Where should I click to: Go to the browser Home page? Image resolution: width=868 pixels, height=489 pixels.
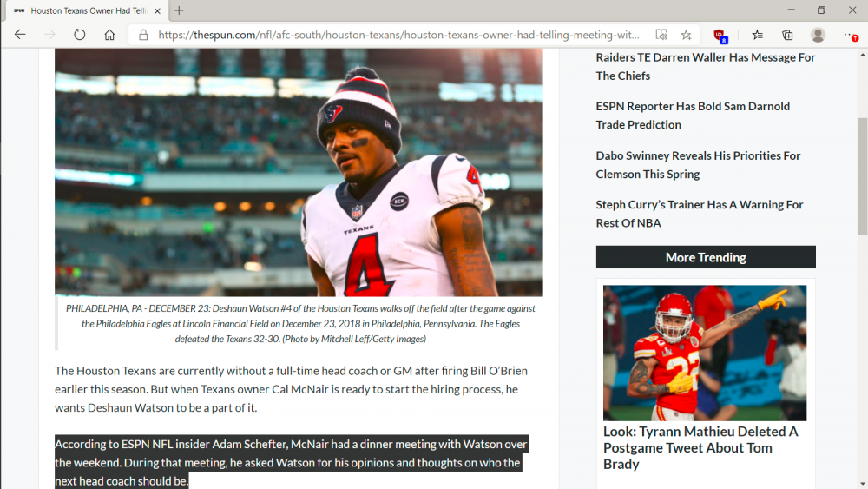(x=109, y=35)
